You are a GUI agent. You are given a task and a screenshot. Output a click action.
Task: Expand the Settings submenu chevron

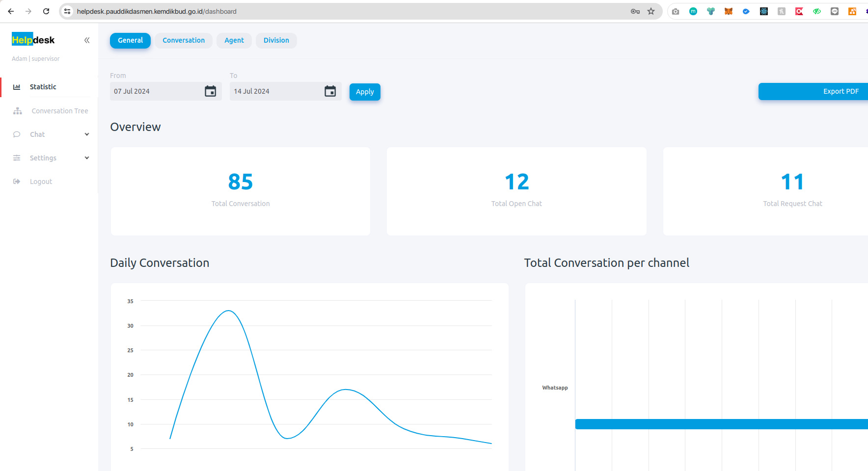87,158
